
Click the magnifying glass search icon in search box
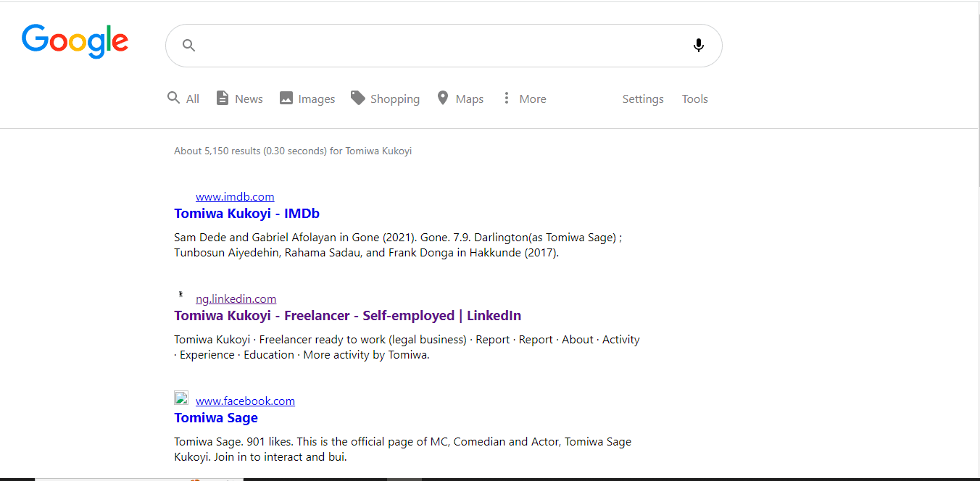[x=188, y=46]
